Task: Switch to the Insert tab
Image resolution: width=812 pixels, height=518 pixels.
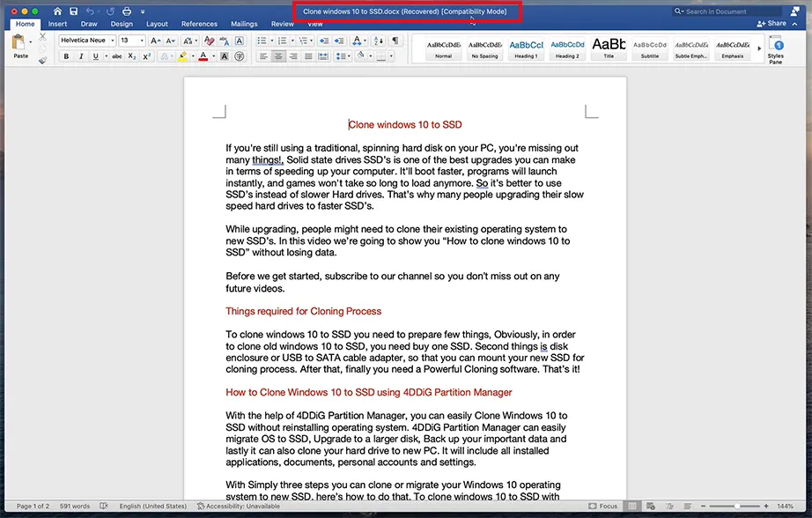Action: pyautogui.click(x=57, y=24)
